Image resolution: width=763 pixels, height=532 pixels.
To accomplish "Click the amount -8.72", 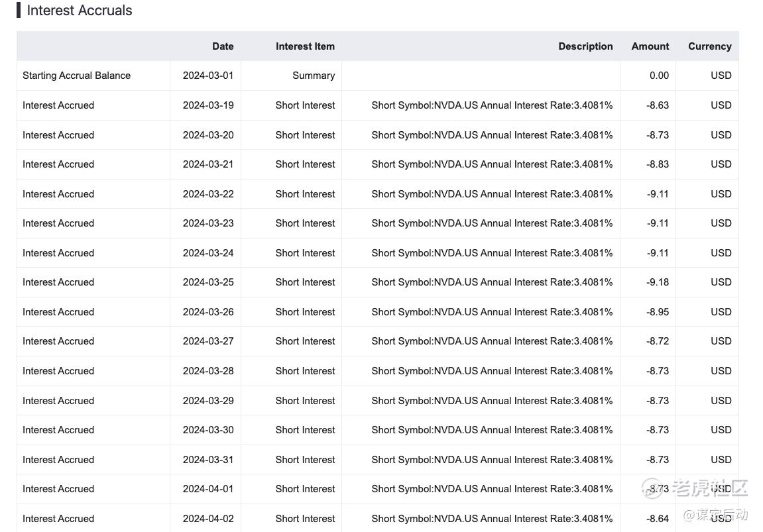I will [x=658, y=341].
